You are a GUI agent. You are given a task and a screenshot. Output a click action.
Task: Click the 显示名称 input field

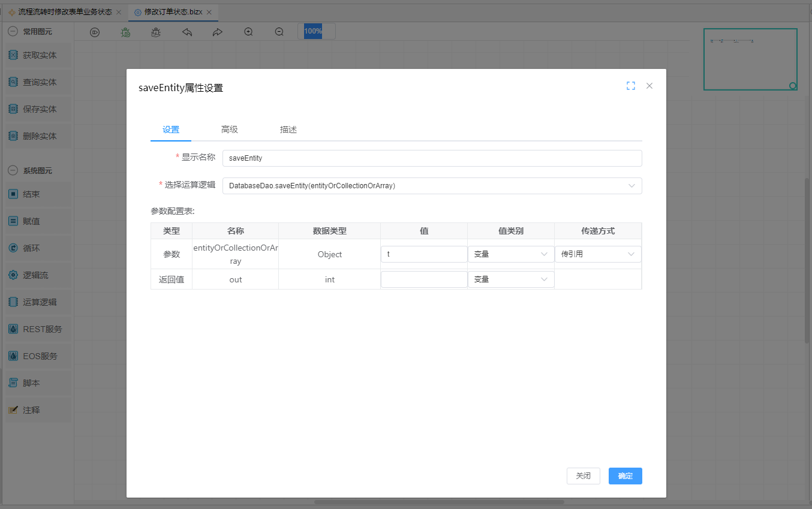pyautogui.click(x=432, y=158)
